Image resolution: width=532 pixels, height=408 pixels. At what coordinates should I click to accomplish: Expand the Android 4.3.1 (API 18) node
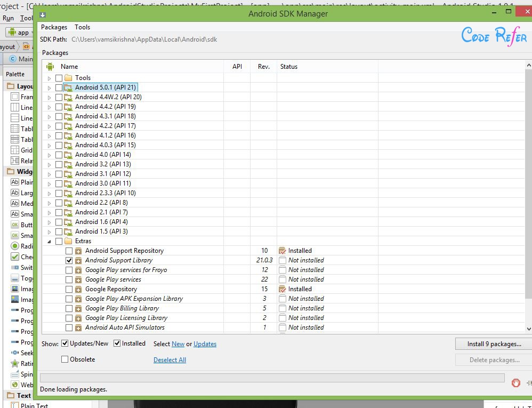tap(49, 117)
